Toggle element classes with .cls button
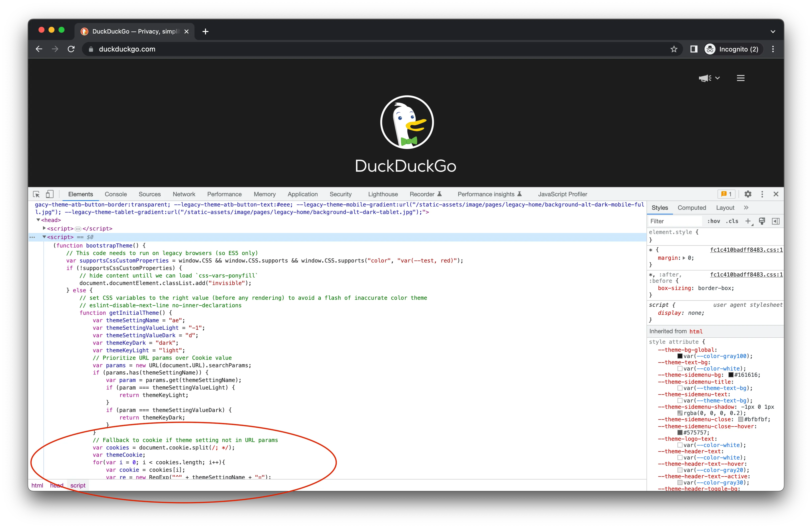This screenshot has height=528, width=812. 732,221
